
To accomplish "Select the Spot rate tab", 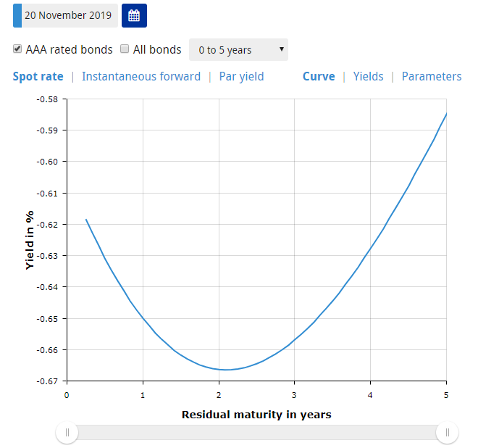I will click(x=38, y=76).
